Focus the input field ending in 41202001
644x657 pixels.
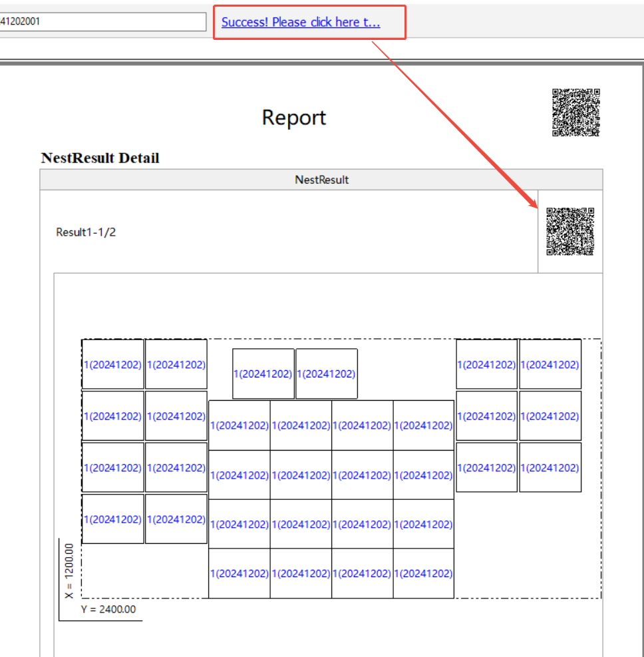(x=102, y=21)
